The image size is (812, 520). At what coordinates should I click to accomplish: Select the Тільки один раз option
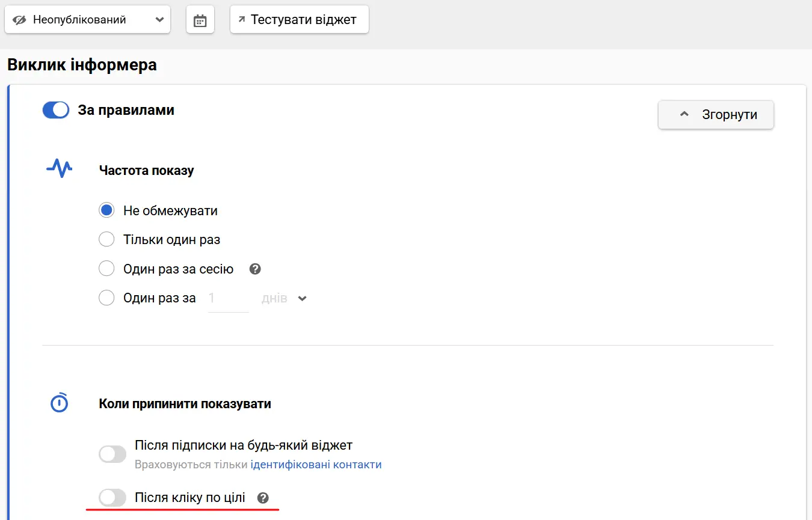click(106, 239)
